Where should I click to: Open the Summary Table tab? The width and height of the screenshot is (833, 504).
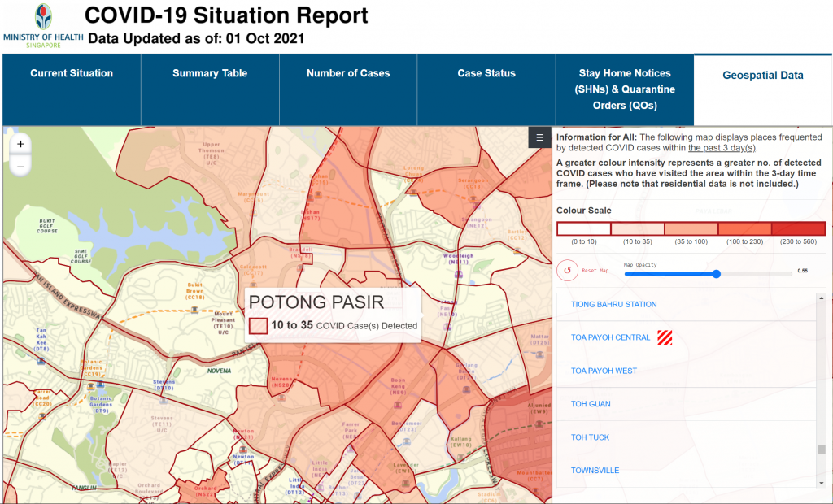tap(209, 73)
